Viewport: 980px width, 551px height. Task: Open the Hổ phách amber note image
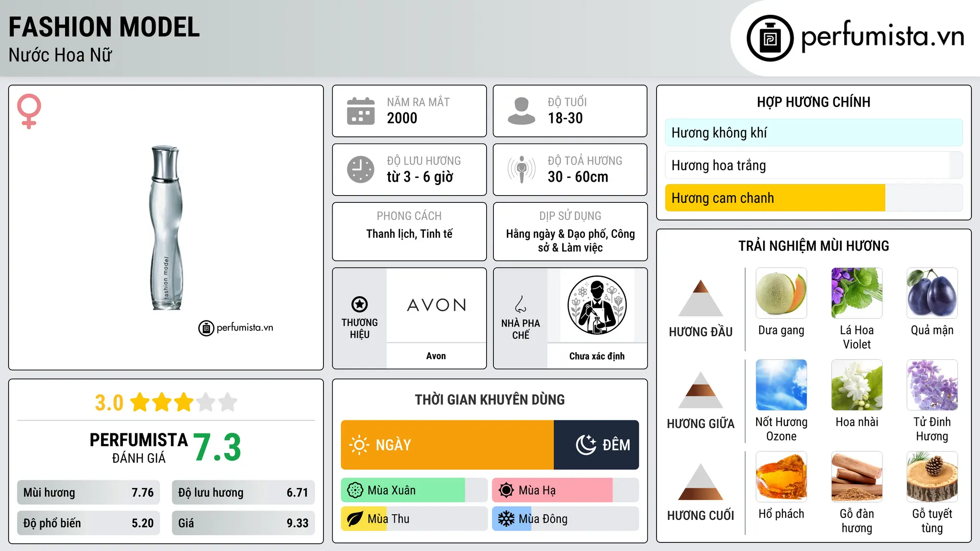(x=781, y=477)
